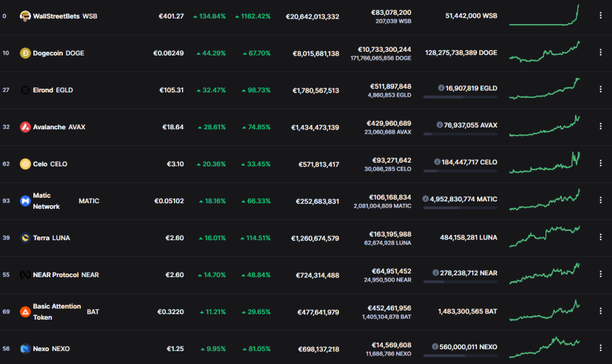Click the Dogecoin 7-day sparkline chart
This screenshot has height=364, width=612.
[544, 52]
